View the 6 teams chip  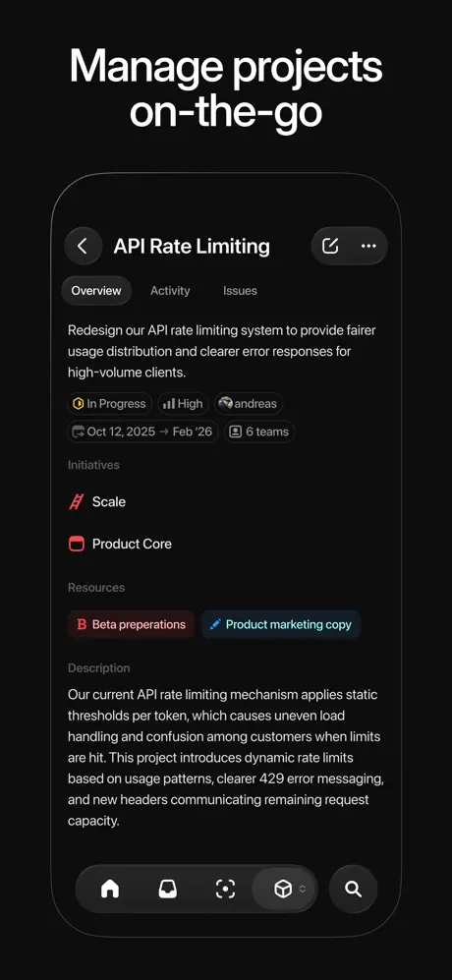coord(259,432)
